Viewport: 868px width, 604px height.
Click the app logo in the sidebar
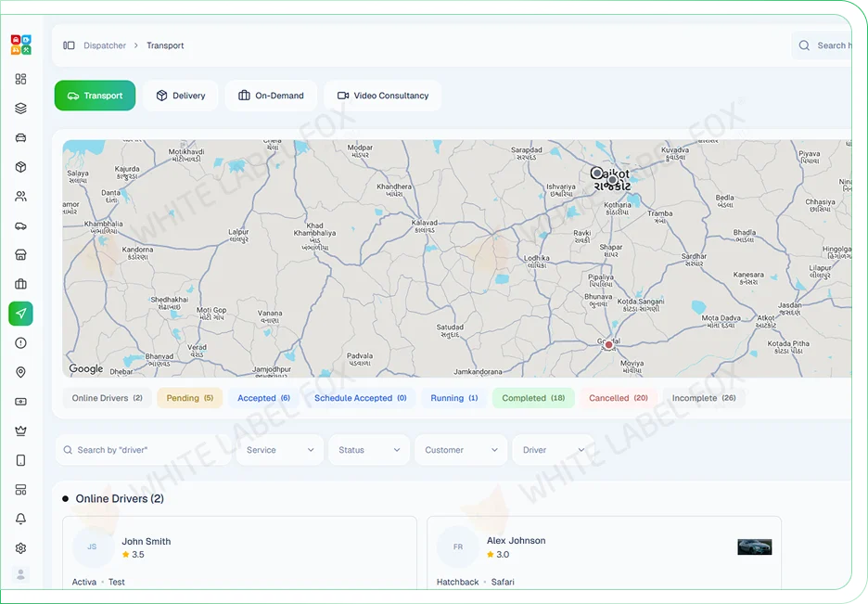click(x=21, y=45)
